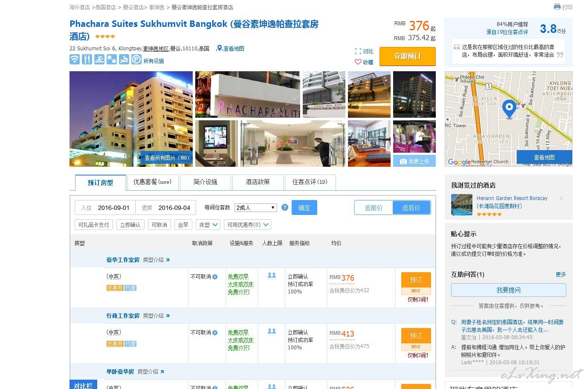Click info icon beside 不可取消 in 行政工作室房 row
588x389 pixels.
[215, 333]
